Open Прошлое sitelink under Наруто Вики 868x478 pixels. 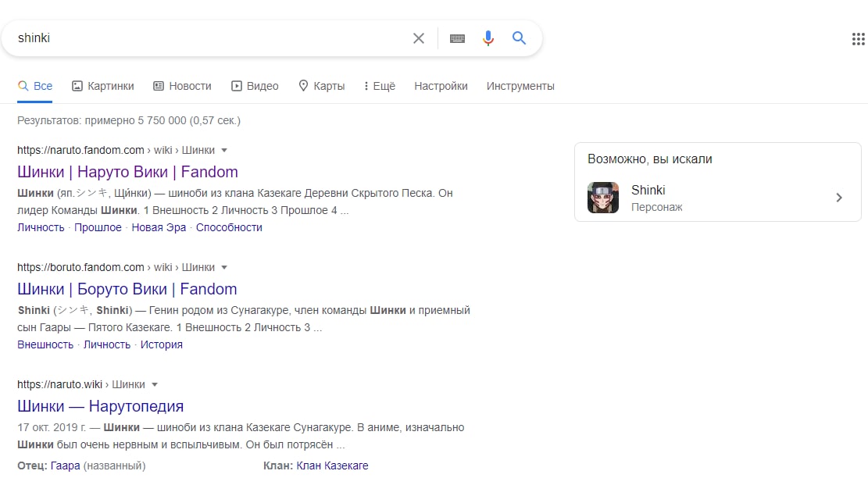pyautogui.click(x=98, y=227)
